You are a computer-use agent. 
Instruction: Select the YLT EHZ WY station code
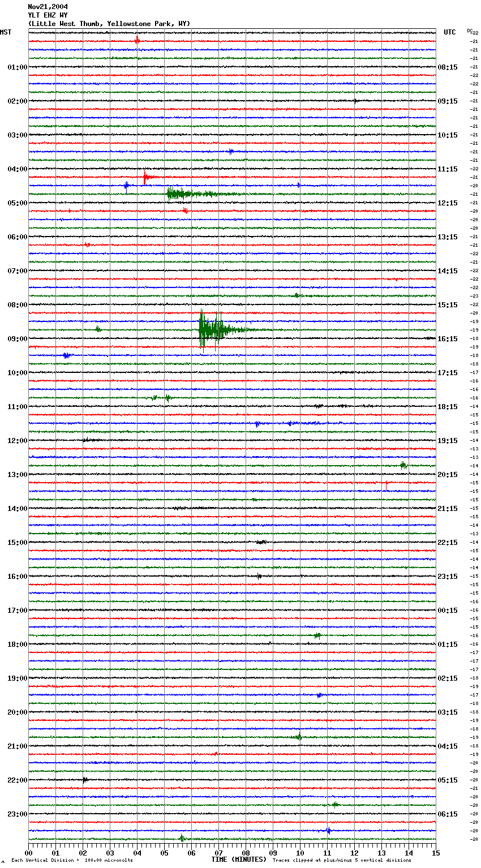click(x=48, y=15)
